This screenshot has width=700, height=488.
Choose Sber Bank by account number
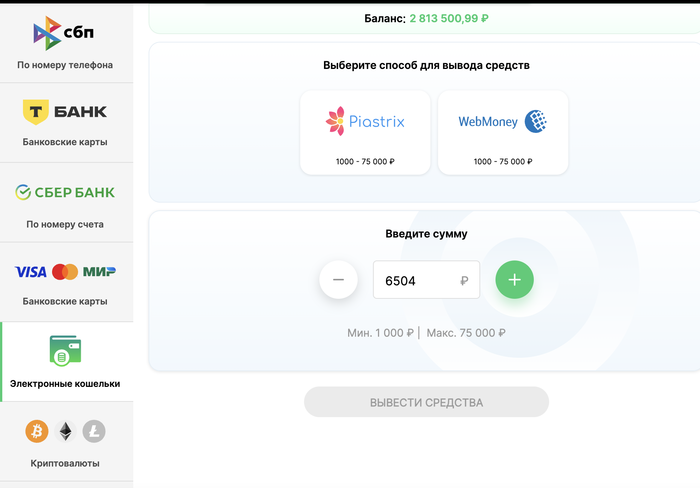[67, 203]
